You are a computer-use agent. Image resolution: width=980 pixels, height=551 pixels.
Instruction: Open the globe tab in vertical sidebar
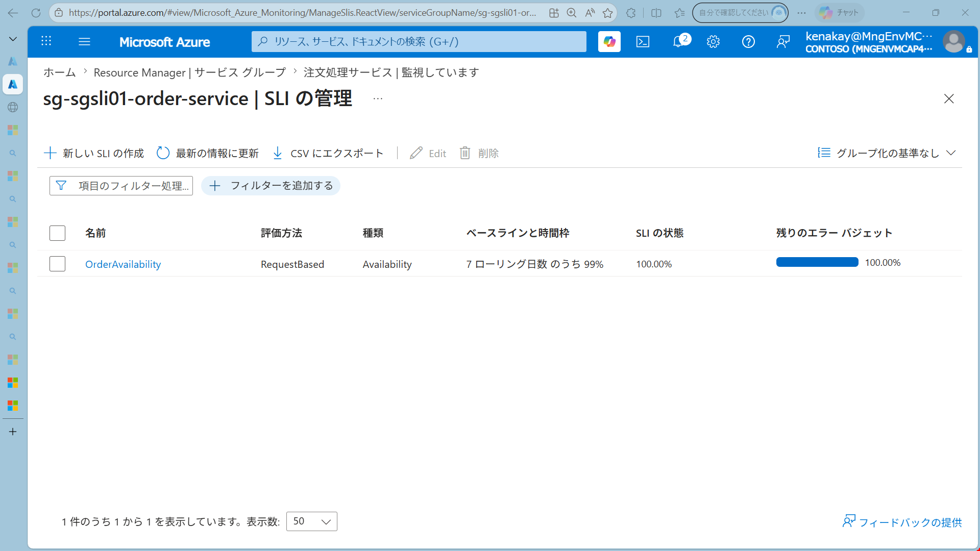(13, 107)
